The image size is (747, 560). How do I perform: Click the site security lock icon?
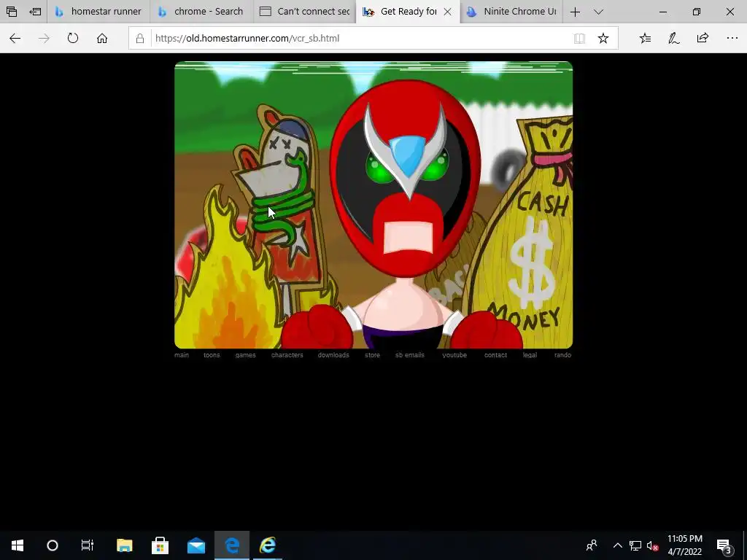(140, 38)
